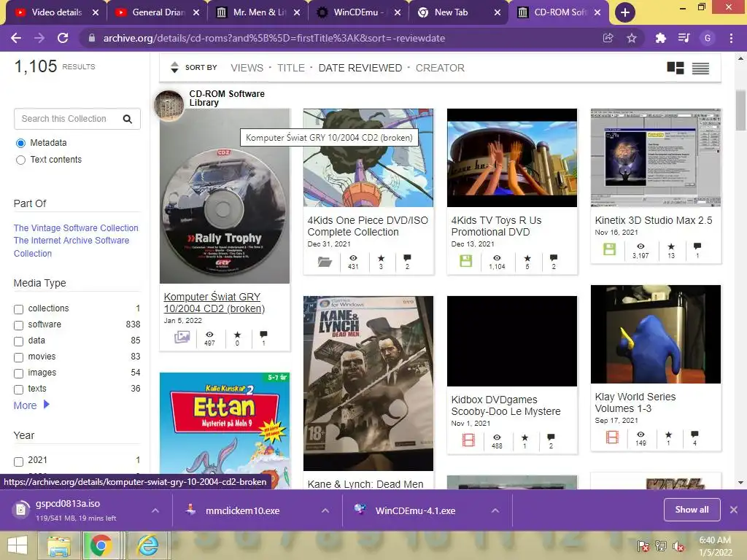Go back with the browser back arrow
This screenshot has width=747, height=560.
16,38
